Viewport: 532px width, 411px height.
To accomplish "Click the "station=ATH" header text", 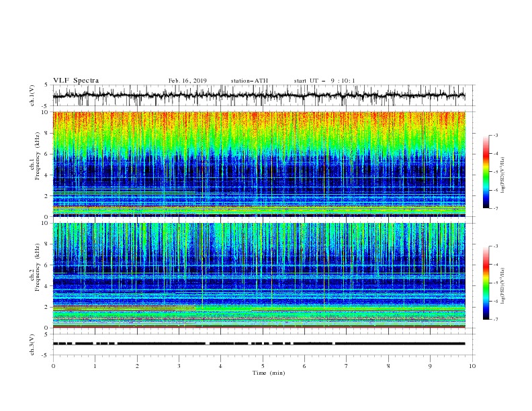I will (249, 81).
